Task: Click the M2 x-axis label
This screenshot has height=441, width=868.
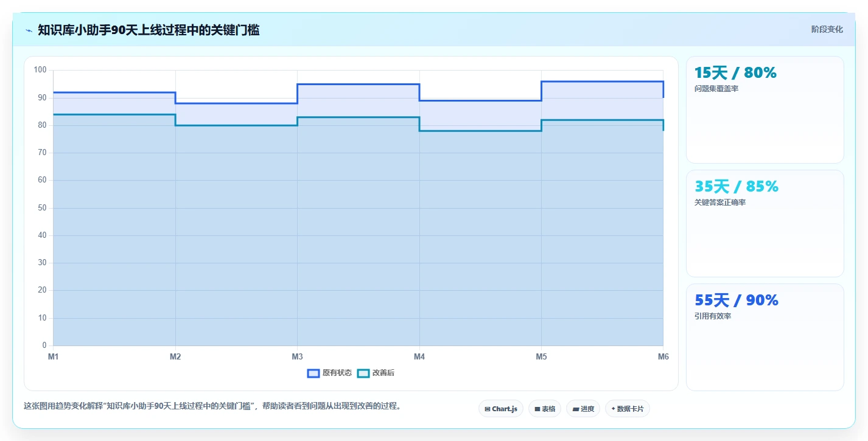Action: (x=175, y=357)
